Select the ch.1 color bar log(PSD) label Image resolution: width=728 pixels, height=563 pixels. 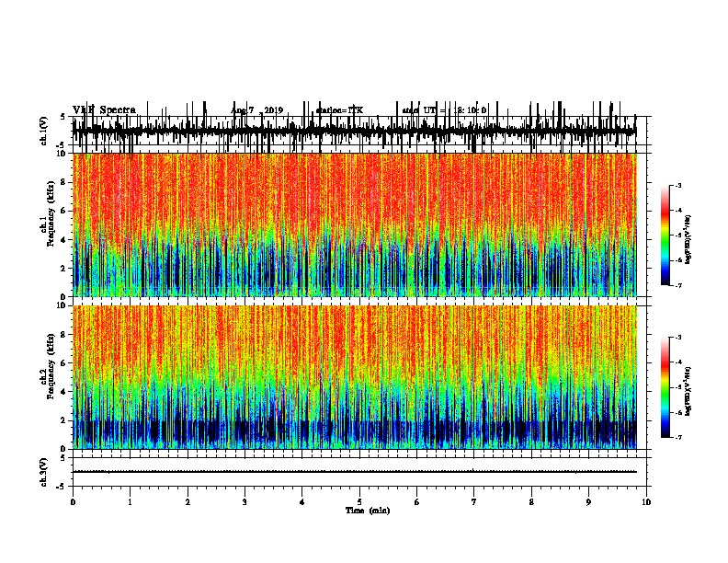pos(688,240)
